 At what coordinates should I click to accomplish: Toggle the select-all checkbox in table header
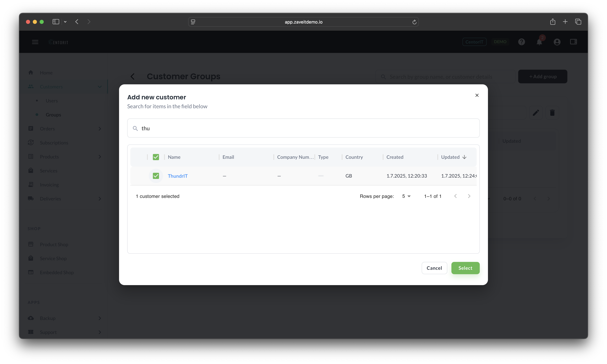click(x=156, y=157)
